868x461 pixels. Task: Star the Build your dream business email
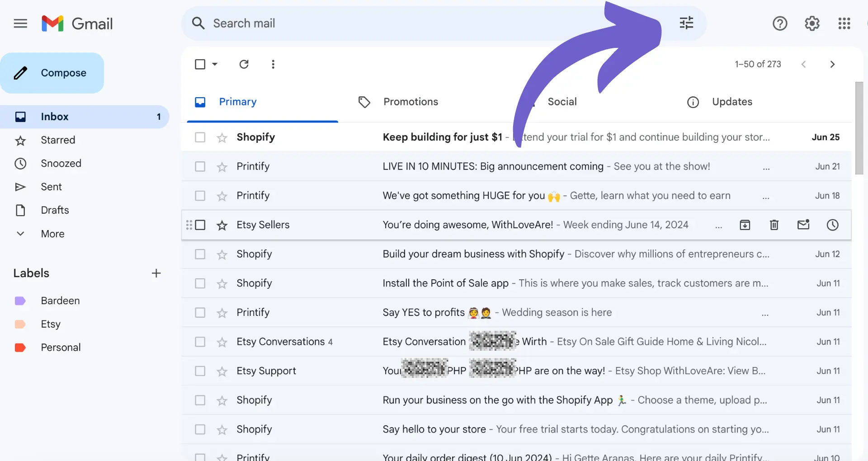tap(222, 254)
